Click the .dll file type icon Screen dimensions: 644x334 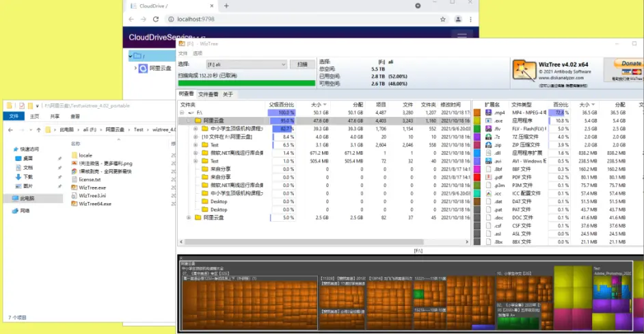tap(488, 153)
